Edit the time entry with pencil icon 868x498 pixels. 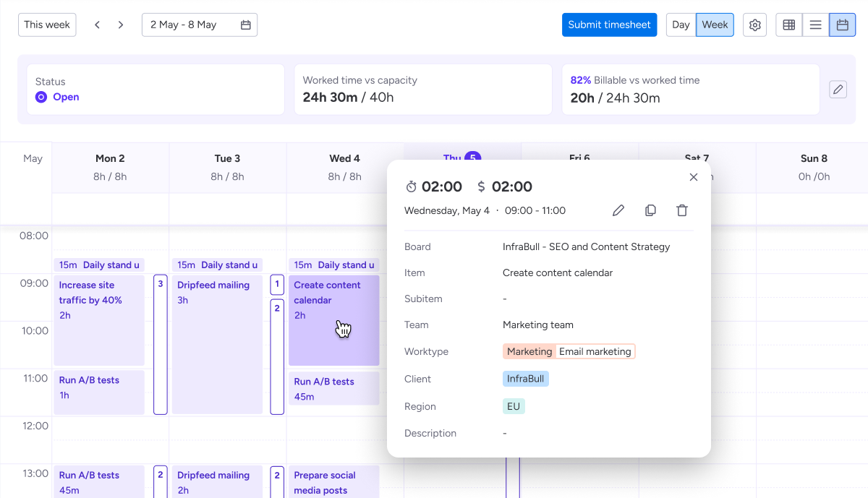(618, 210)
